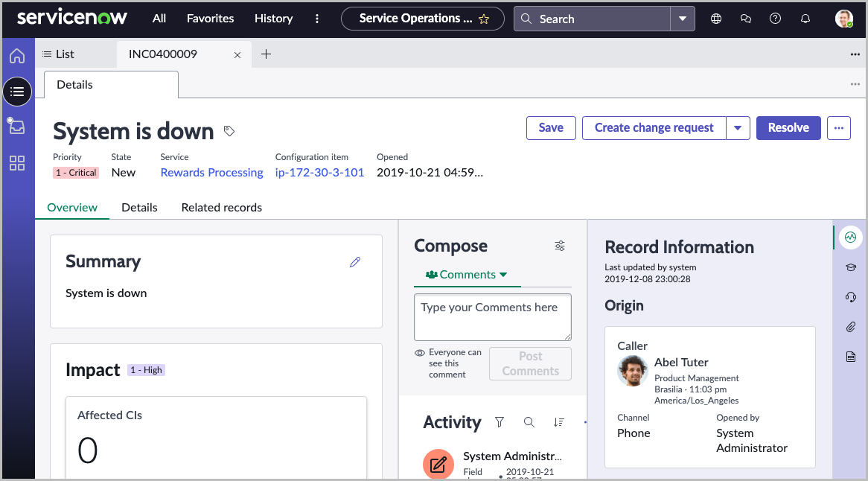Click the Resolve button
This screenshot has height=481, width=868.
coord(788,127)
